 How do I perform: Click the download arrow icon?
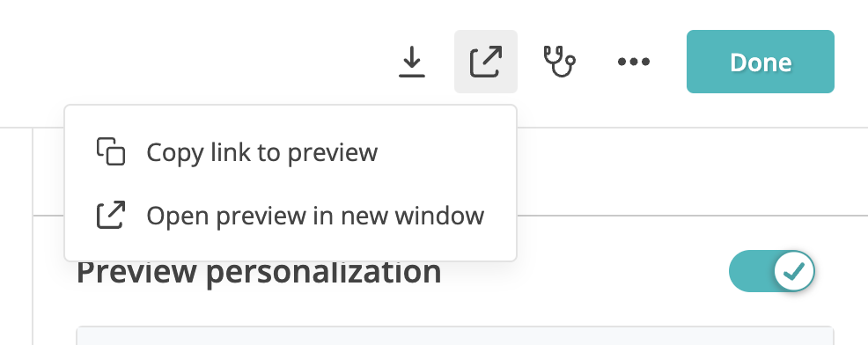point(412,62)
